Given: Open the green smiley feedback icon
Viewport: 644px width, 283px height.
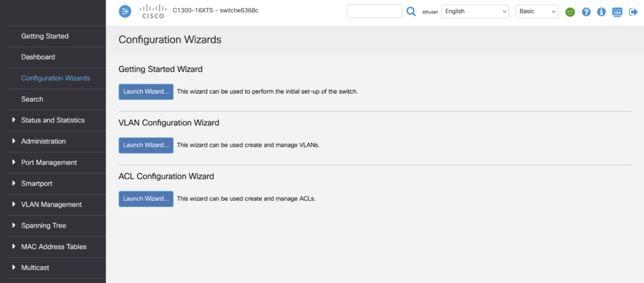Looking at the screenshot, I should pos(570,12).
